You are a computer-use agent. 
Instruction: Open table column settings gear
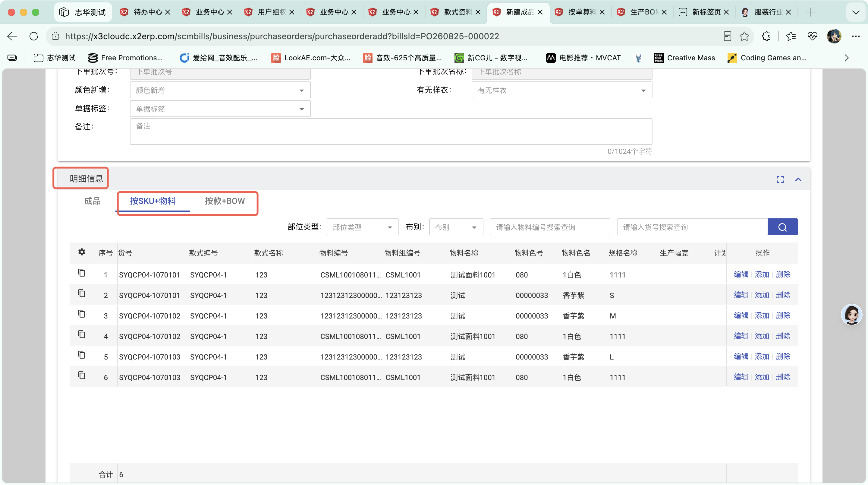82,252
